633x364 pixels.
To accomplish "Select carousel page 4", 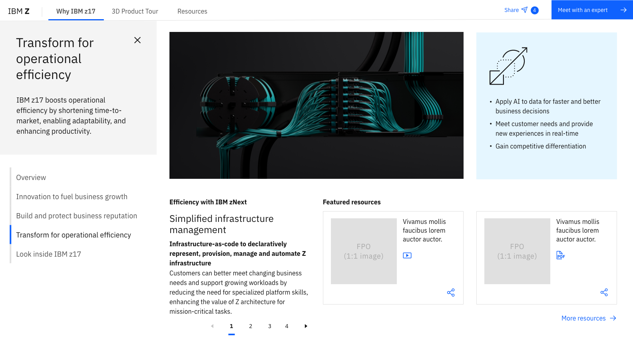I will pyautogui.click(x=287, y=326).
